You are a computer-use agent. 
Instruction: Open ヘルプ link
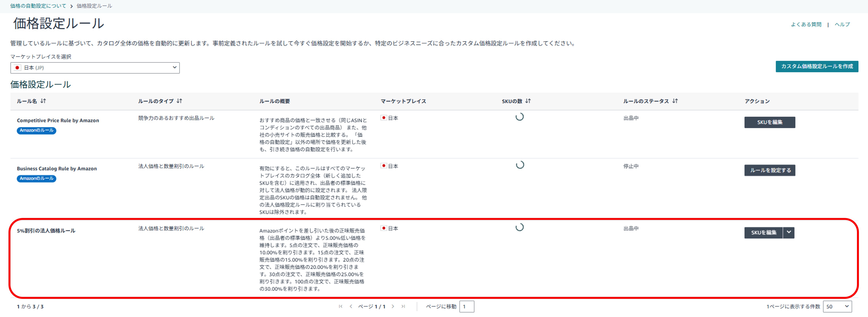842,24
